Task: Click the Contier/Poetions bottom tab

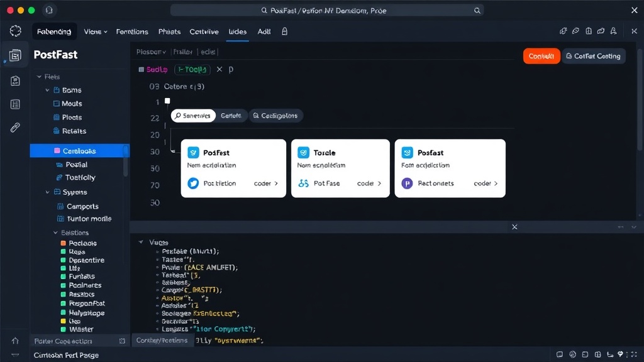Action: pyautogui.click(x=162, y=340)
